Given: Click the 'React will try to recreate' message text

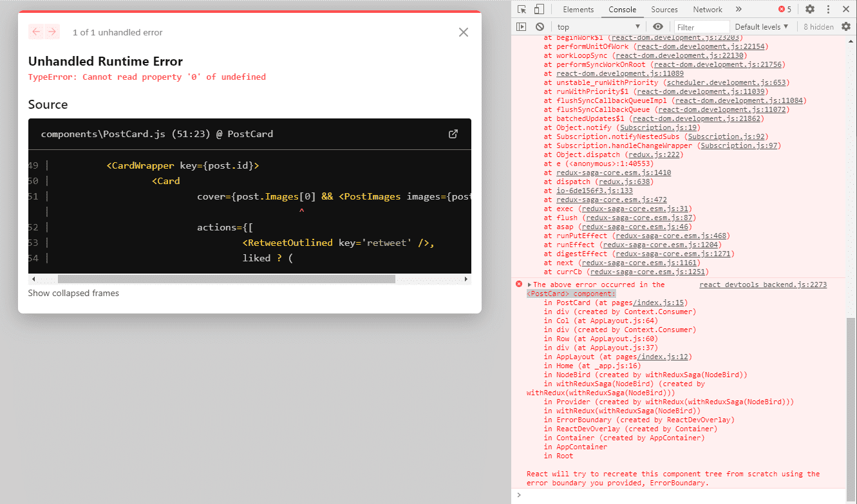Looking at the screenshot, I should (673, 478).
